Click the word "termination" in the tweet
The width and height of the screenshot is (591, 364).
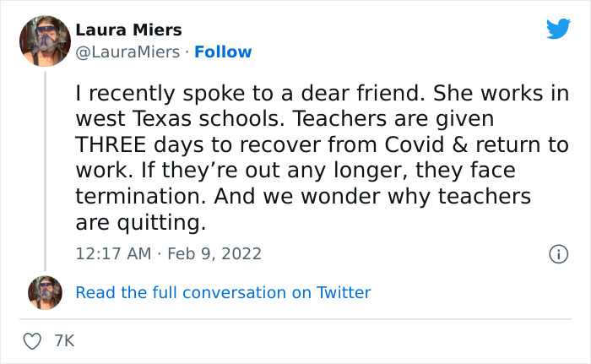[131, 197]
